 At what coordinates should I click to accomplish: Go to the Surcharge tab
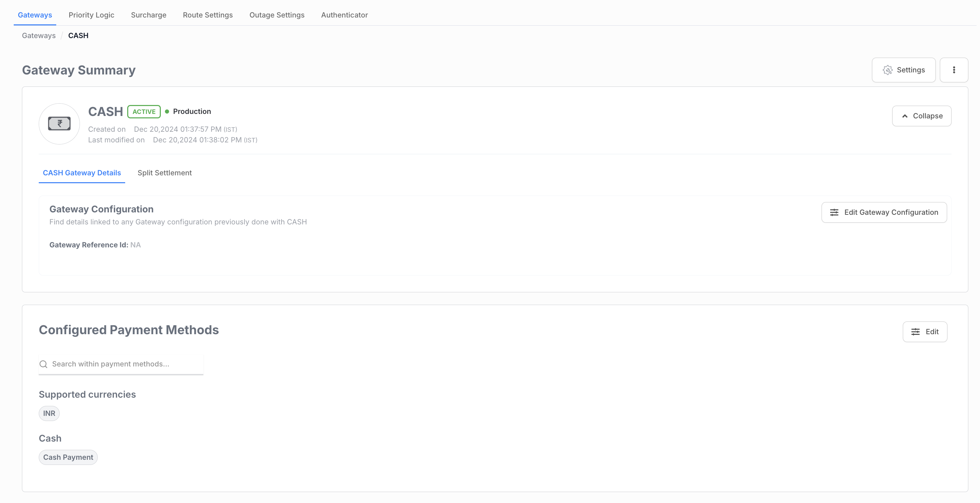[x=148, y=15]
